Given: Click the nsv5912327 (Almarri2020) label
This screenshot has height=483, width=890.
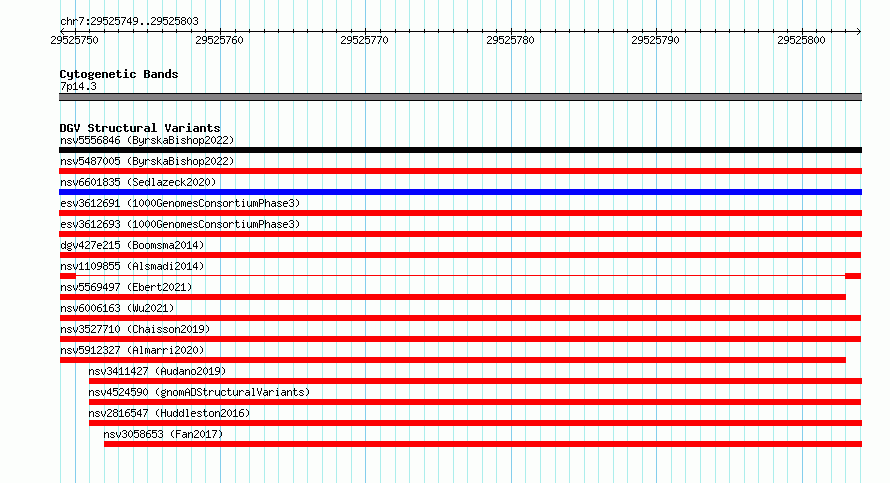Looking at the screenshot, I should (132, 350).
